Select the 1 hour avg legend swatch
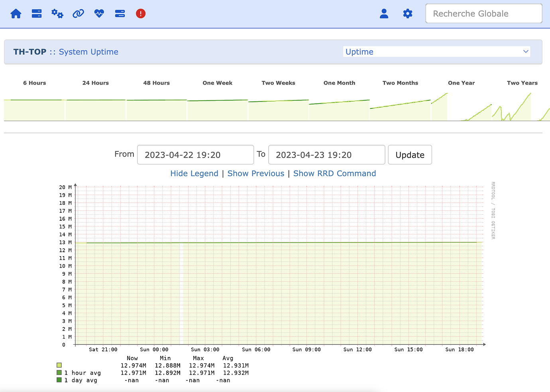 pos(59,372)
